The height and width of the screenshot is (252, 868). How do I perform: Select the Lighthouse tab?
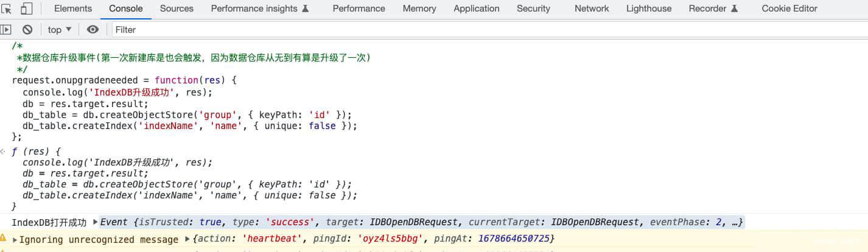(x=649, y=9)
